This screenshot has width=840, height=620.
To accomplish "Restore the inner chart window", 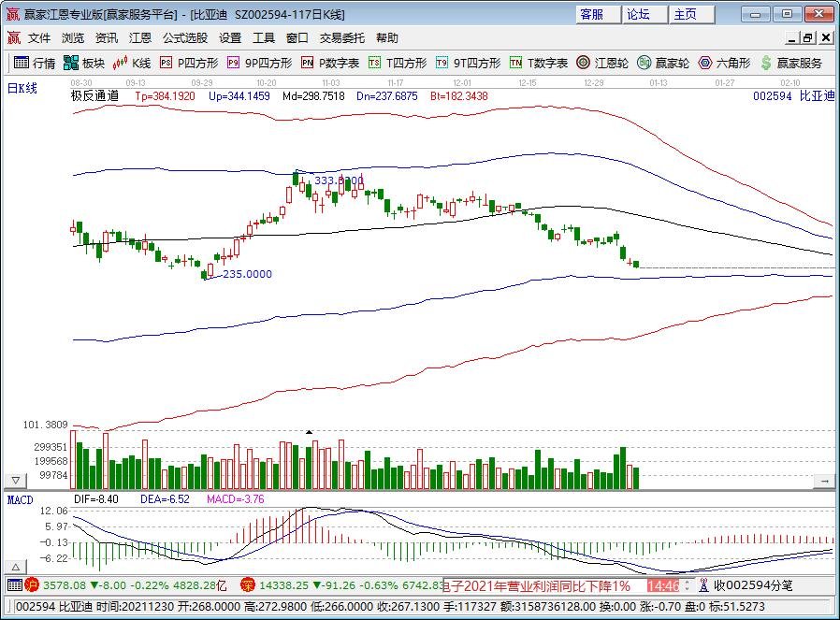I will (x=808, y=37).
